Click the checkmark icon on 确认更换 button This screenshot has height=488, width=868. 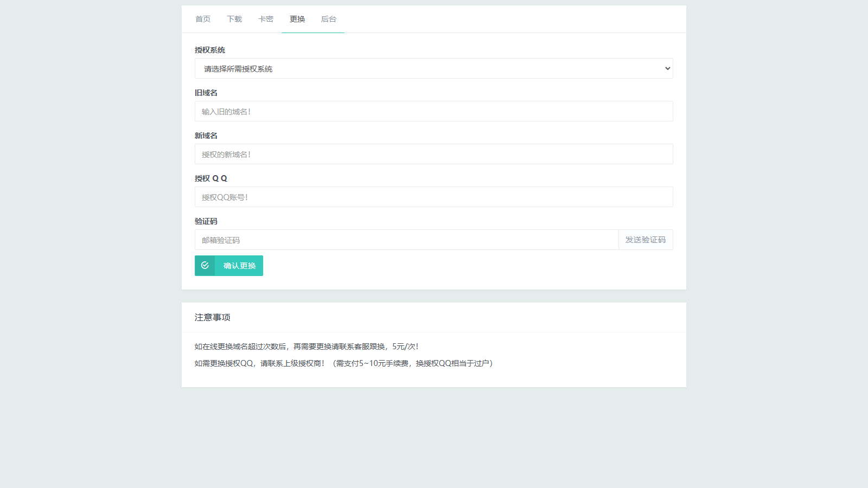(x=205, y=266)
